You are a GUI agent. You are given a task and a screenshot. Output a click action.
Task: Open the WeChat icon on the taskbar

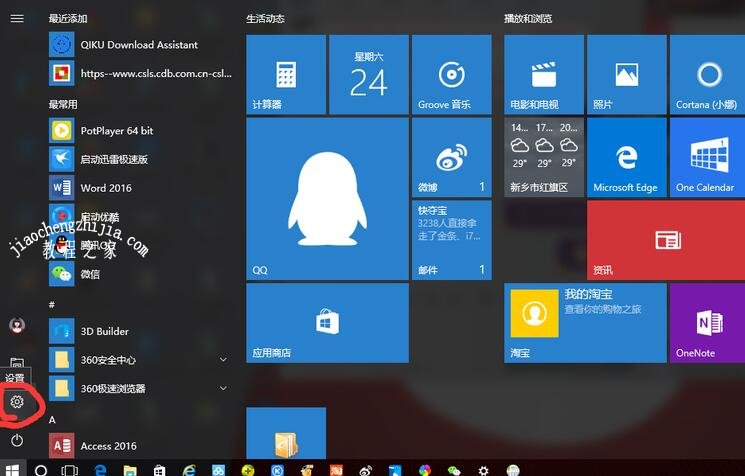(x=454, y=470)
